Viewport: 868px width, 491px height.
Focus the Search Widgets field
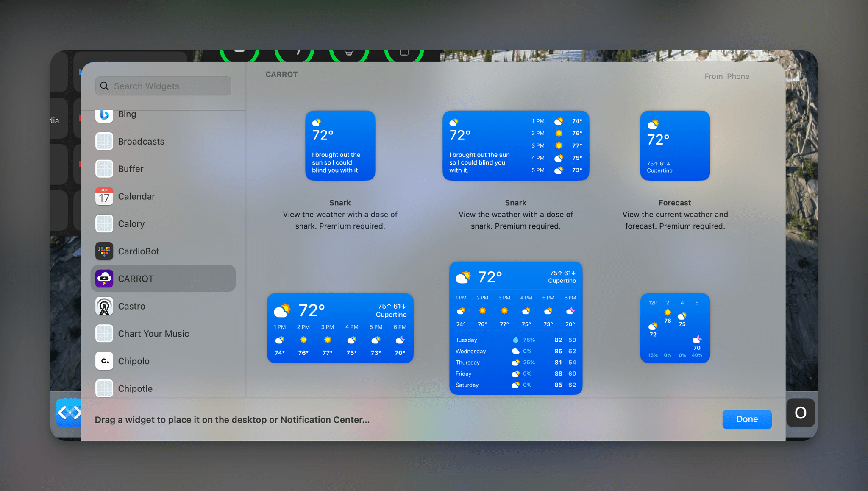163,86
